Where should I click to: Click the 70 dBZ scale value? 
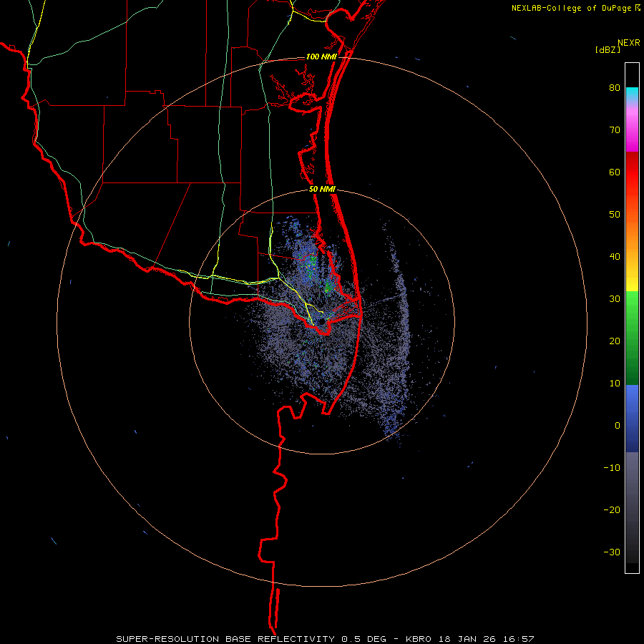click(615, 130)
